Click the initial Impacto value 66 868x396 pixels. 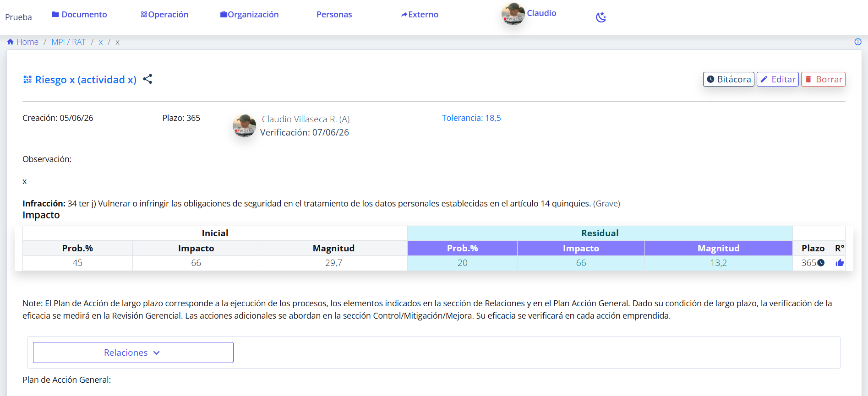196,263
